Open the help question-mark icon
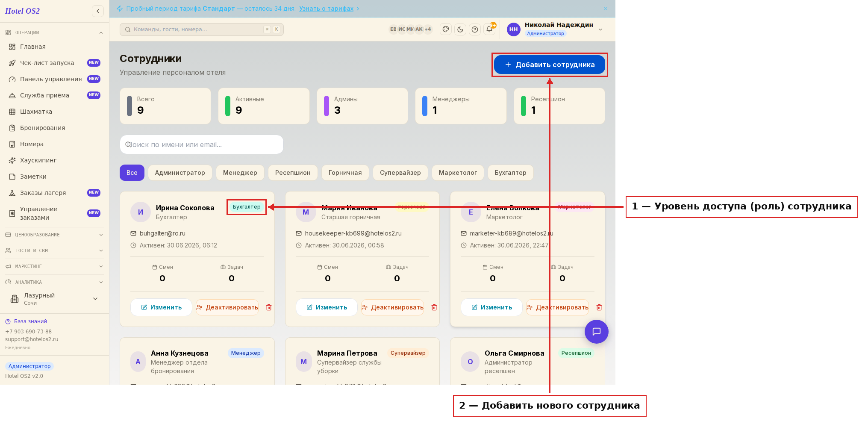 (475, 29)
